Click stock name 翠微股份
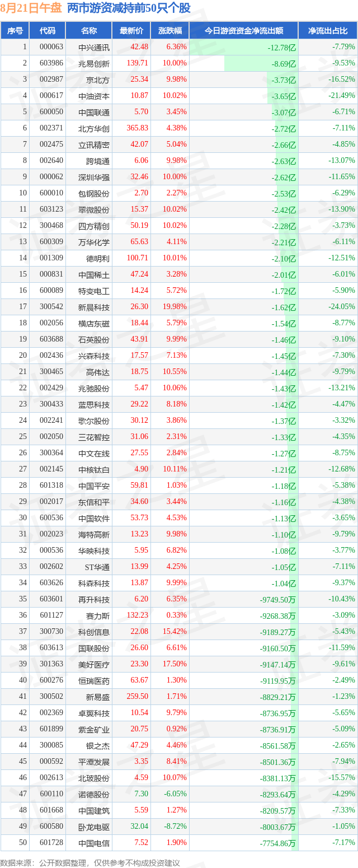The height and width of the screenshot is (868, 358). [x=94, y=209]
